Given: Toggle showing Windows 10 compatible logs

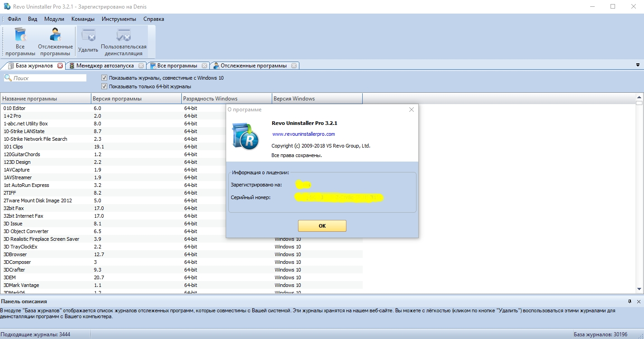Looking at the screenshot, I should [104, 78].
